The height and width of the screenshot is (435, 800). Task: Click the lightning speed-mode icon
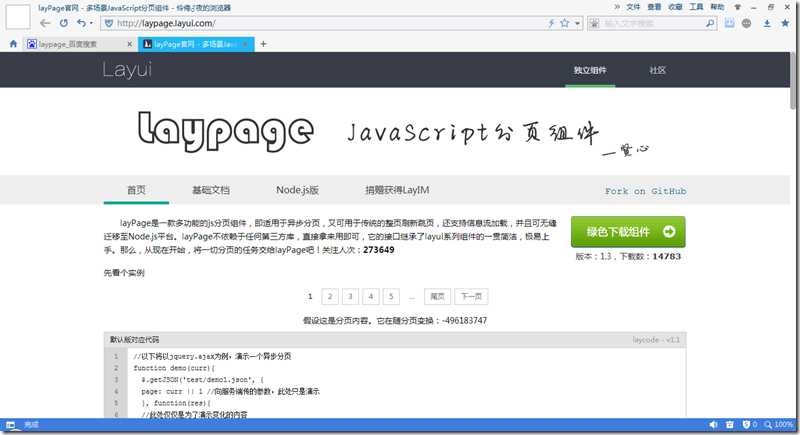coord(551,23)
